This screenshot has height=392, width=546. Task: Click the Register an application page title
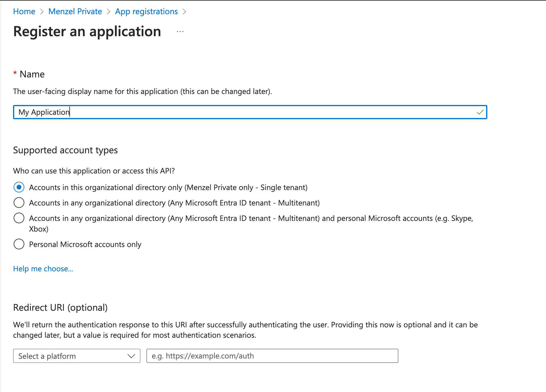click(87, 31)
